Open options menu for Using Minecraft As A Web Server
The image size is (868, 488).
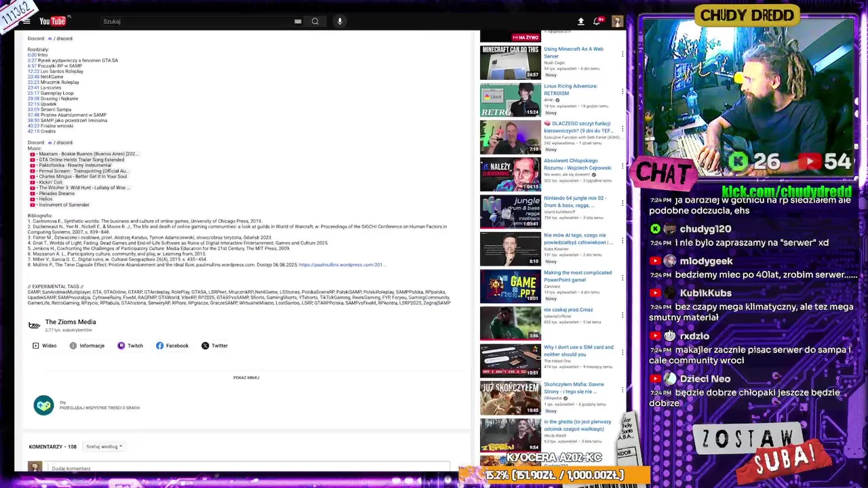623,54
